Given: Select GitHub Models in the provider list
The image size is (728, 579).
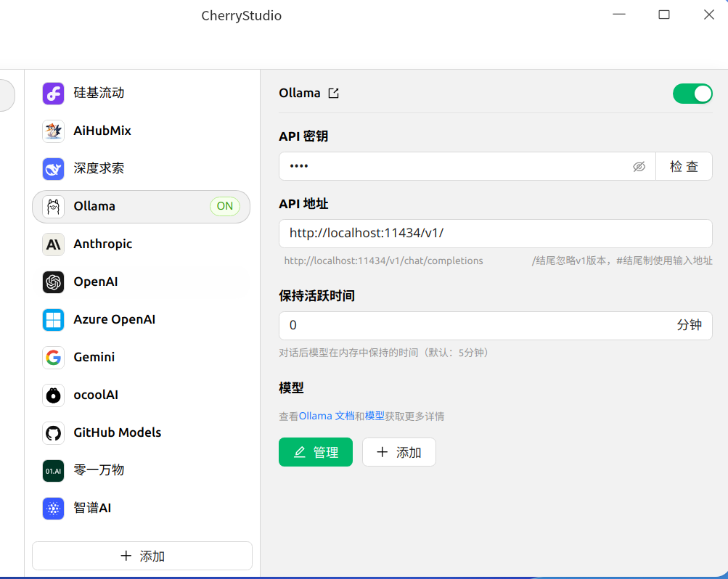Looking at the screenshot, I should click(141, 433).
